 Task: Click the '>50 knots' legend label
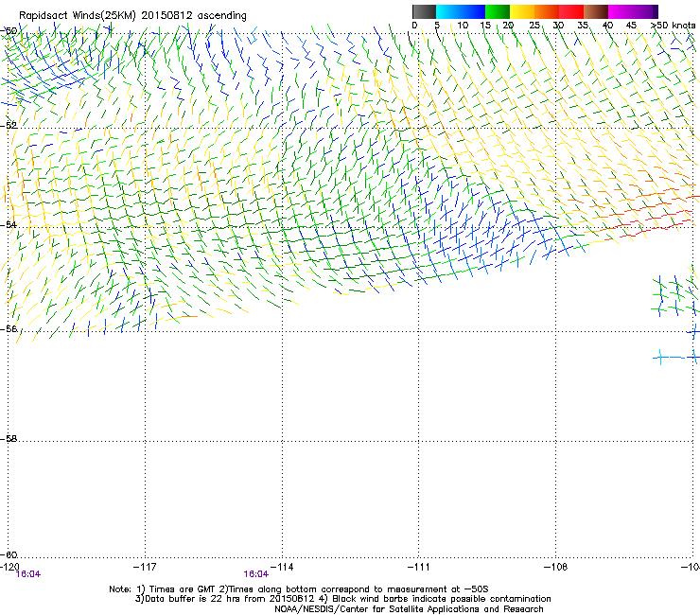tap(673, 26)
